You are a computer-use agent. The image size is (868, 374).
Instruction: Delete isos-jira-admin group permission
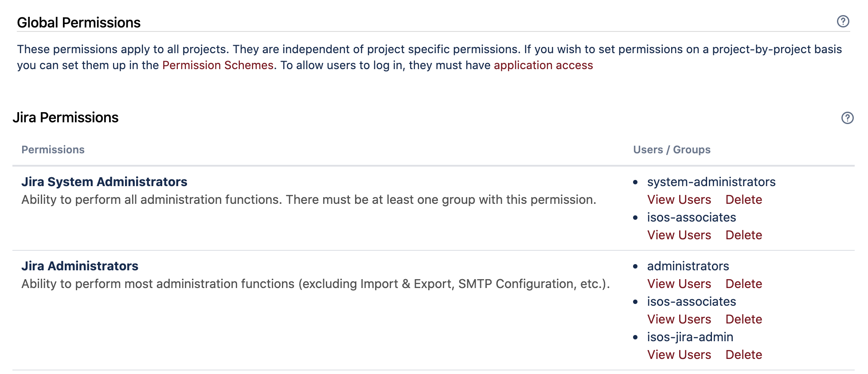tap(743, 355)
